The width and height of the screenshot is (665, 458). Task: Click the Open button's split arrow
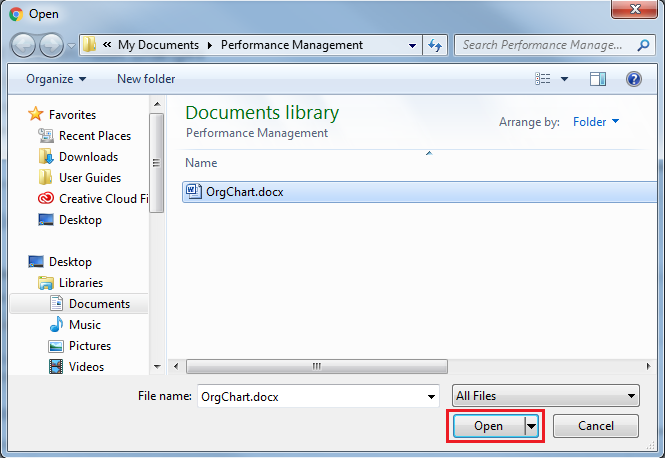[532, 426]
